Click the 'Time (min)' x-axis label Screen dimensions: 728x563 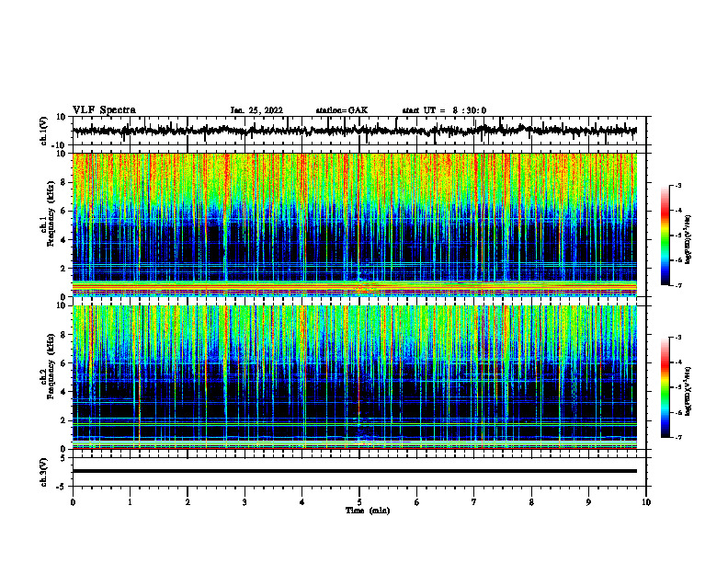tap(368, 511)
